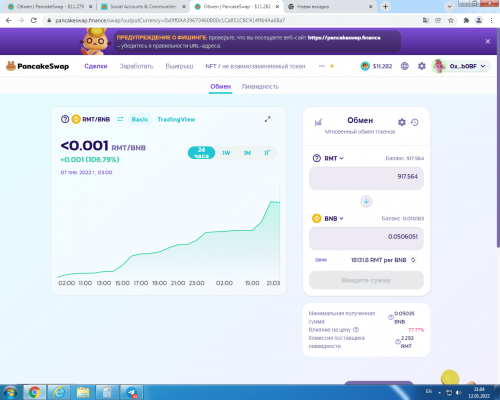This screenshot has width=500, height=400.
Task: Click the BNB balance label
Action: click(x=403, y=218)
